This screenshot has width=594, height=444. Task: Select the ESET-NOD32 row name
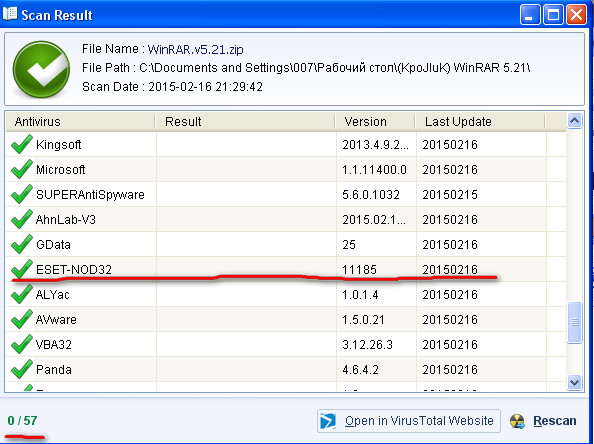click(x=74, y=269)
